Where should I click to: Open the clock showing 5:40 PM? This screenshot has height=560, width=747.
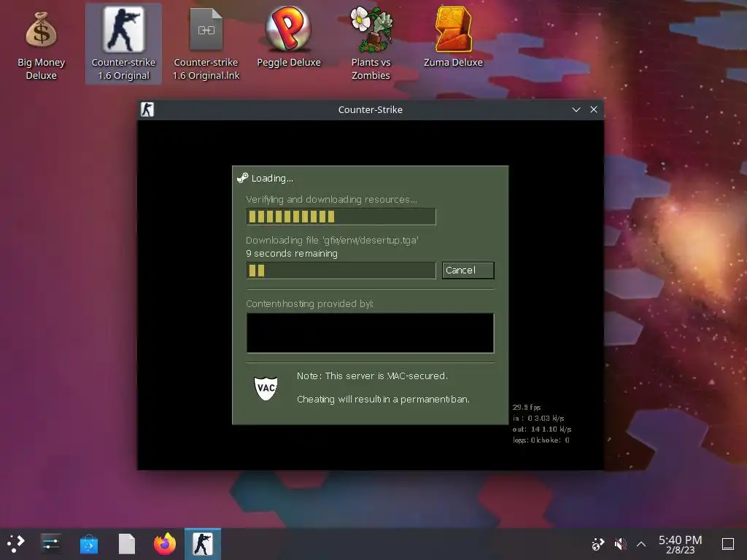(681, 544)
